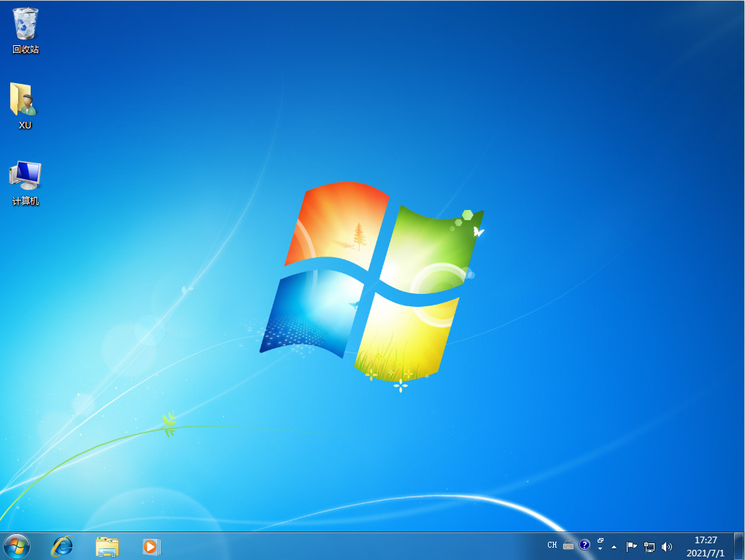The width and height of the screenshot is (745, 560).
Task: Open the Recycle Bin (回收站) icon
Action: click(25, 22)
